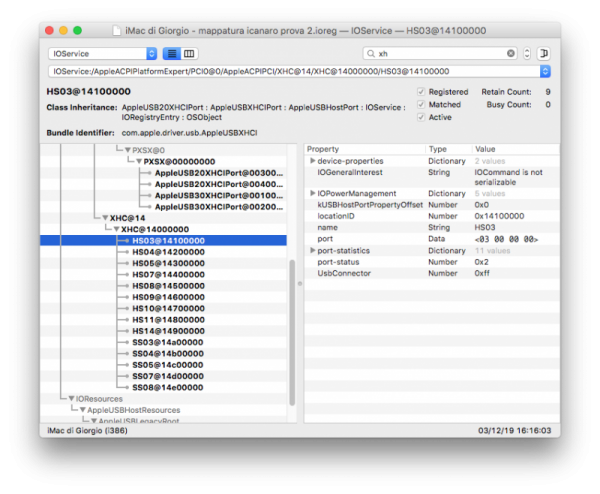Click the pane splitter handle dot
600x494 pixels.
coord(300,284)
